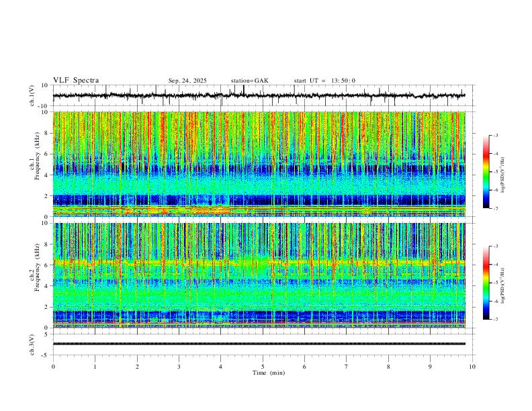Viewport: 532px width, 411px height.
Task: Click time axis tick label '5'
Action: click(x=263, y=367)
